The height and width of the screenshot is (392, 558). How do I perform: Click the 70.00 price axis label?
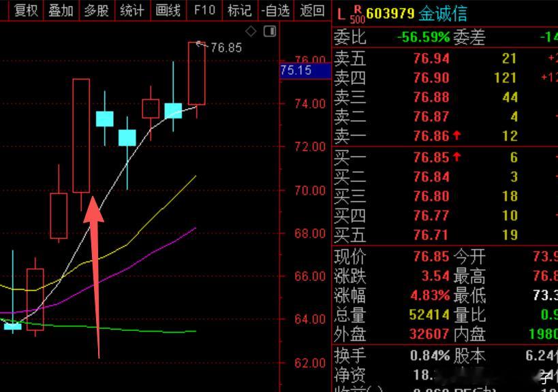[310, 191]
